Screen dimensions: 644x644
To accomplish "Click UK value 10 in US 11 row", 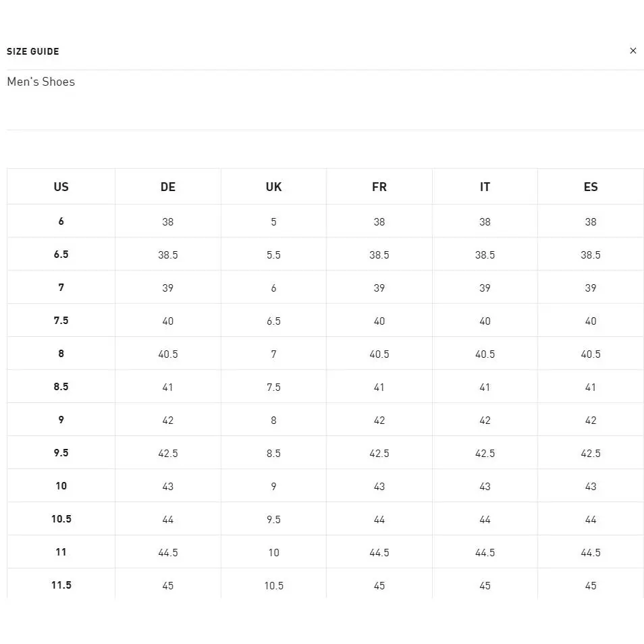I will [x=273, y=553].
